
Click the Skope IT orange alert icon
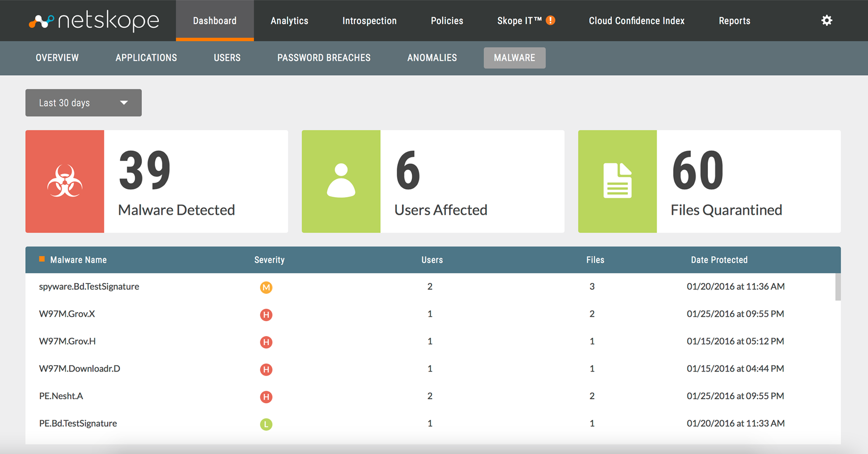click(x=550, y=20)
